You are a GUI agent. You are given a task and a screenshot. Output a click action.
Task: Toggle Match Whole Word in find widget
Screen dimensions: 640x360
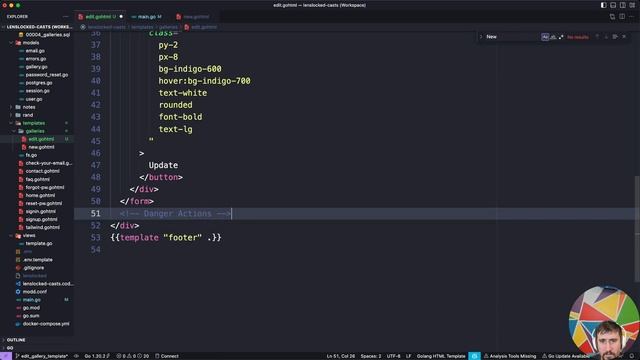(x=553, y=37)
